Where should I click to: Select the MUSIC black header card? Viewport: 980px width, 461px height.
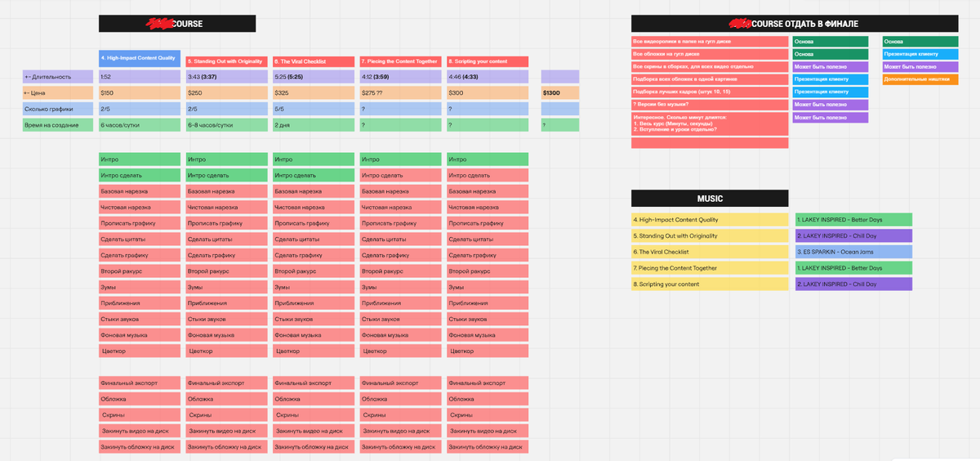710,198
